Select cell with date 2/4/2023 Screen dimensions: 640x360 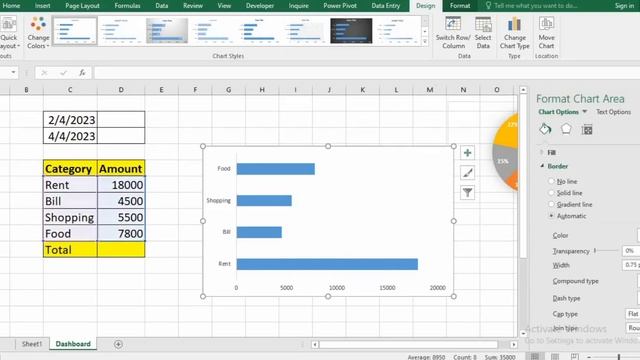(x=70, y=120)
